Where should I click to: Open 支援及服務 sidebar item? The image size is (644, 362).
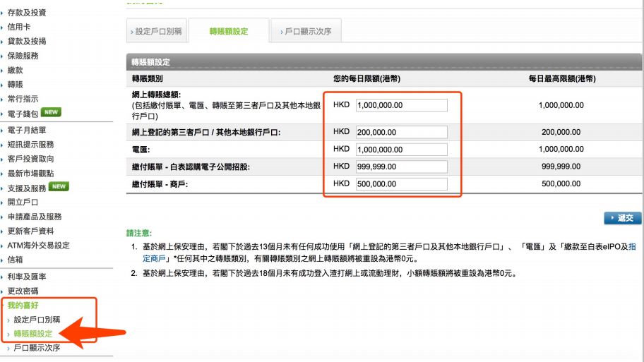coord(27,188)
